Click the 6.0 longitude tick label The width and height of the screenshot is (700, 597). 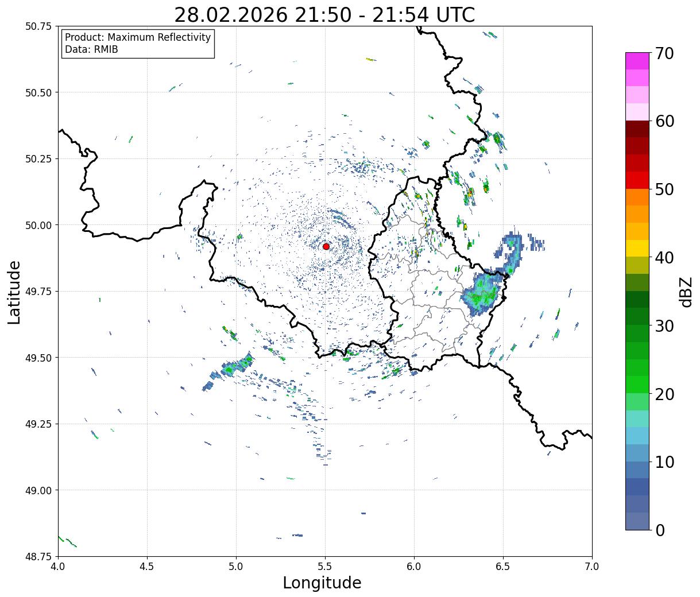(x=414, y=566)
